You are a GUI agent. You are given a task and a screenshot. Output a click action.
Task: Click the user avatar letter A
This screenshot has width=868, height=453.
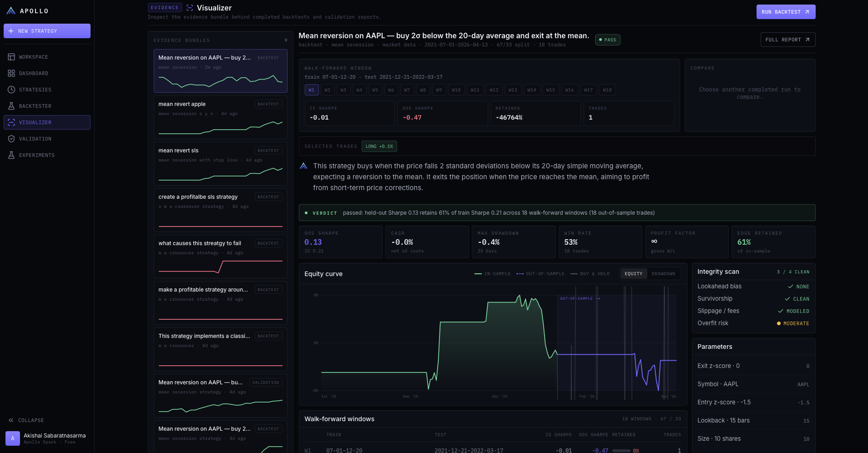[x=13, y=438]
